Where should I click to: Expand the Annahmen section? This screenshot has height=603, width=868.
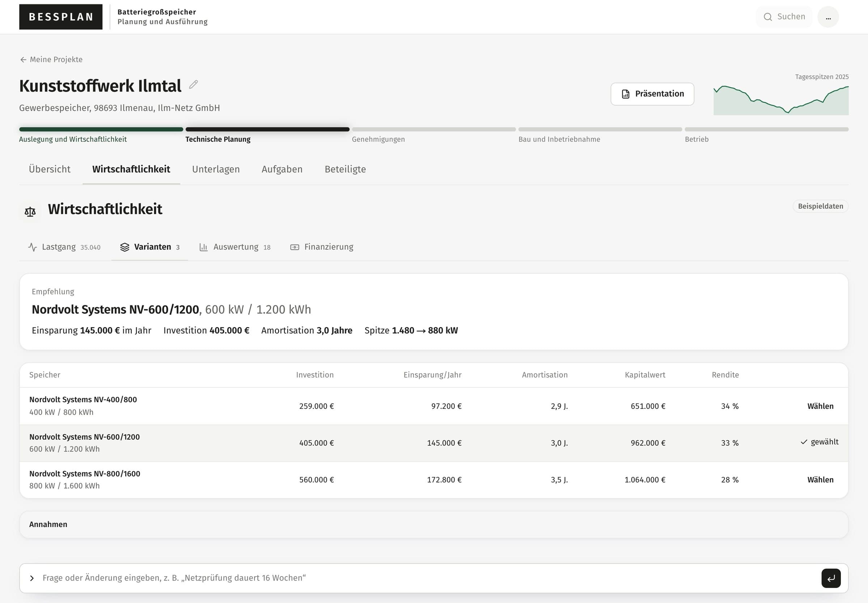click(x=434, y=525)
